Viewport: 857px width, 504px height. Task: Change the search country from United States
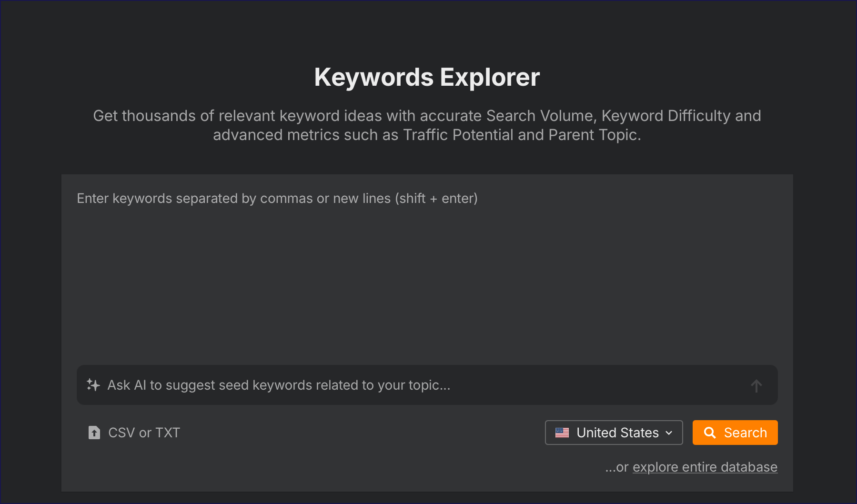tap(614, 433)
